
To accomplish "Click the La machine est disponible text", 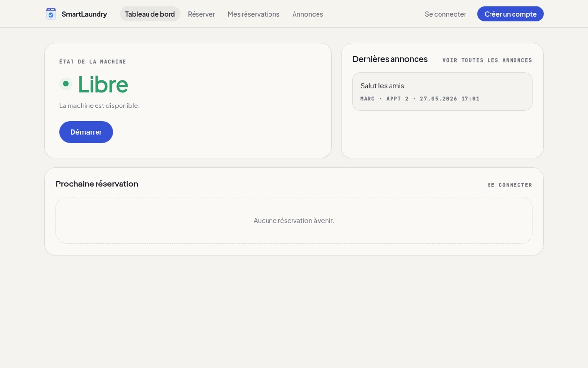I will tap(99, 105).
